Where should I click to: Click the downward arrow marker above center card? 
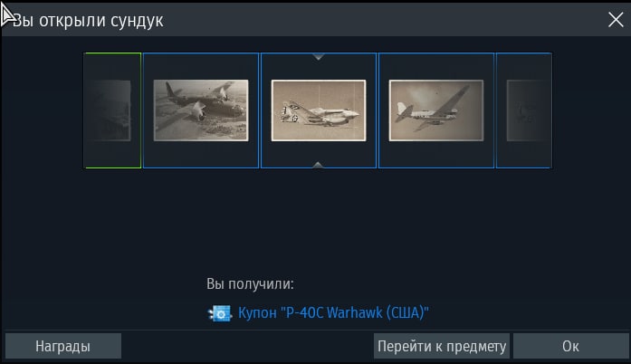pos(319,58)
